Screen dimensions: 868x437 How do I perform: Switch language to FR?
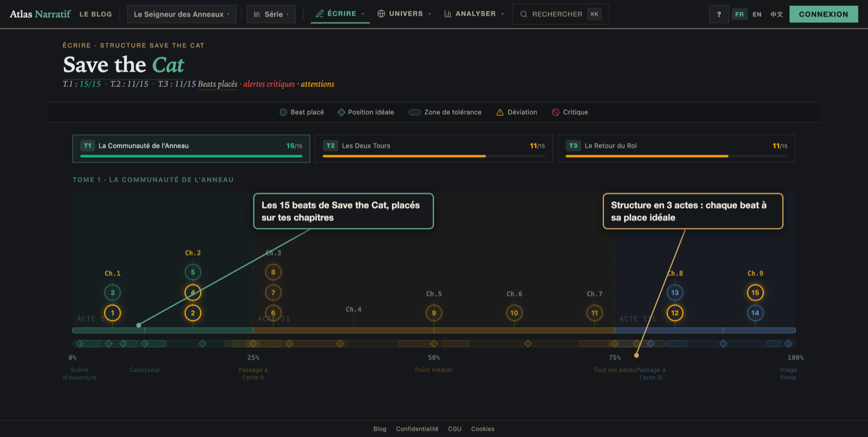[x=739, y=14]
